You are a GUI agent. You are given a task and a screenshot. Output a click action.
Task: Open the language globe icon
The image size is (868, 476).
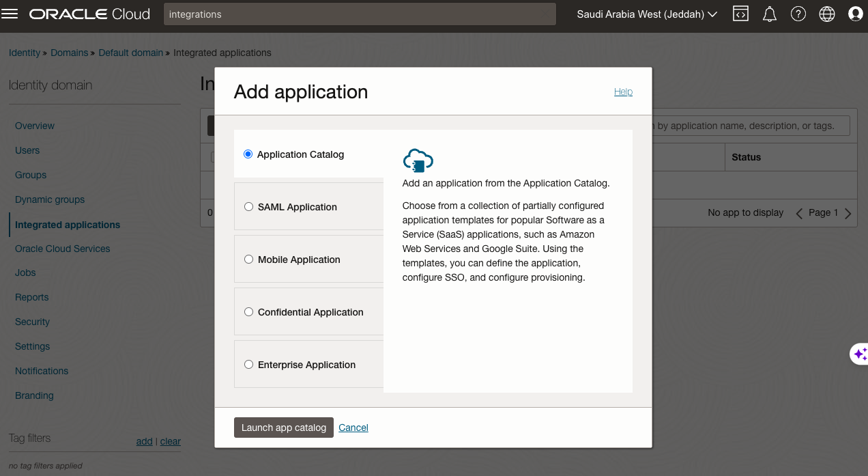click(x=827, y=14)
